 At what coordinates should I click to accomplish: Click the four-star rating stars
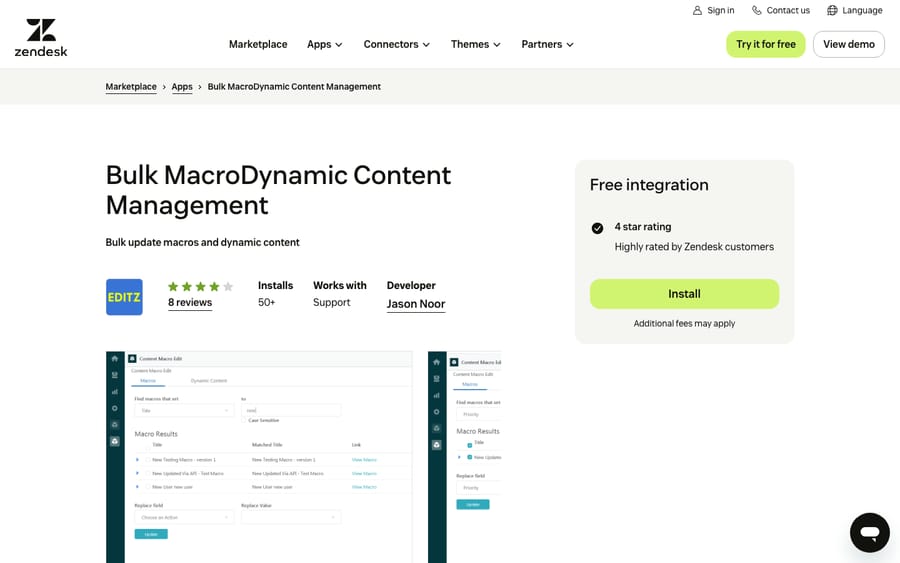coord(200,286)
